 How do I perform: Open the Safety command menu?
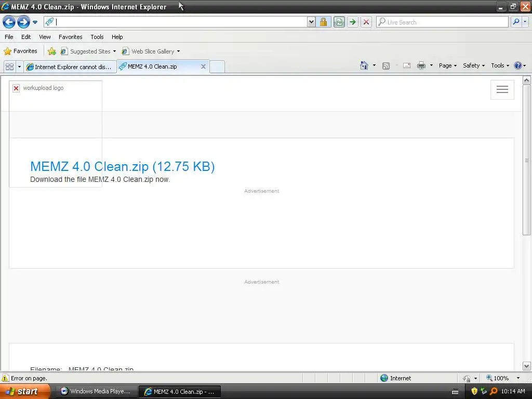(x=474, y=65)
